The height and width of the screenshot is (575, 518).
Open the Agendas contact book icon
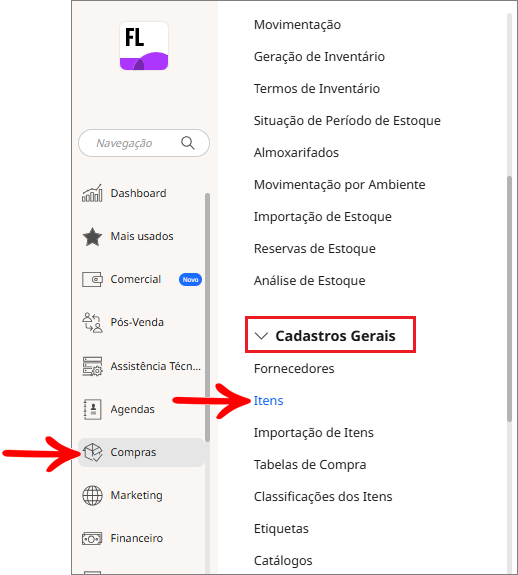tap(92, 409)
